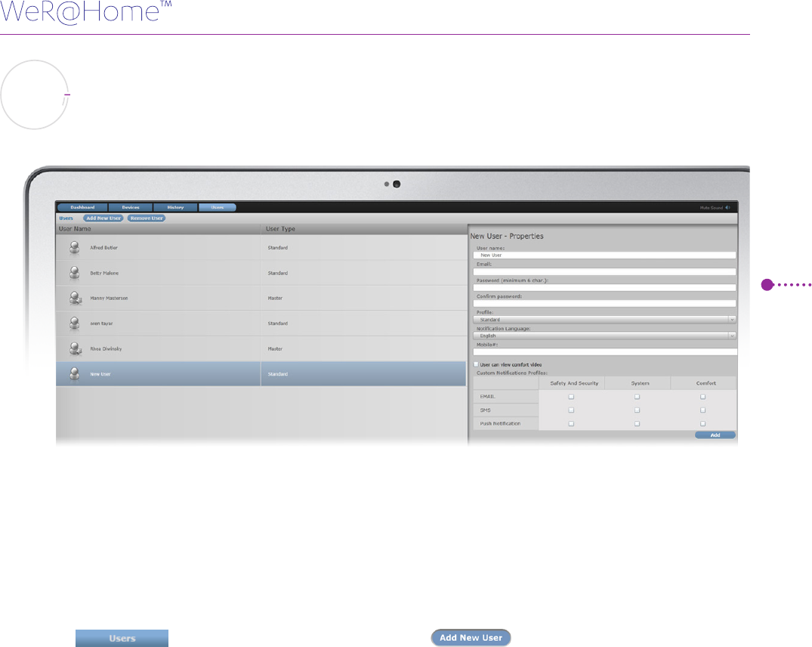The height and width of the screenshot is (647, 812).
Task: Click the New User row avatar icon
Action: 75,373
